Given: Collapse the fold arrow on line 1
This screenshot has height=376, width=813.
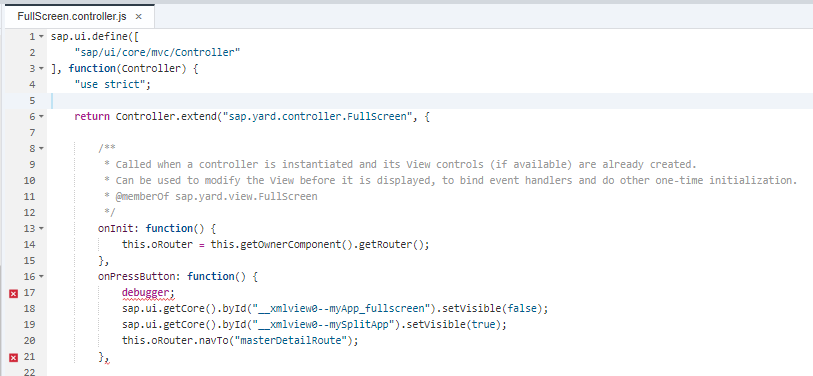Looking at the screenshot, I should pyautogui.click(x=41, y=37).
